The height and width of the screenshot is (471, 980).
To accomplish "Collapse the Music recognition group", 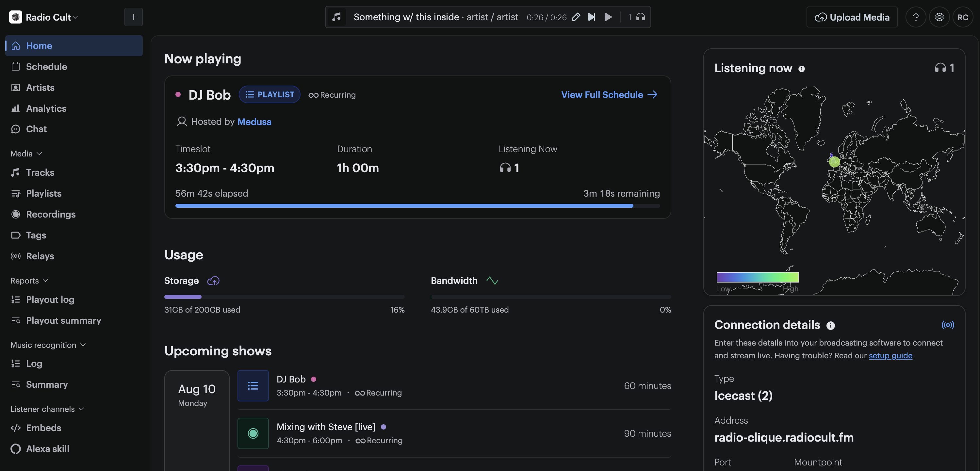I will click(48, 345).
